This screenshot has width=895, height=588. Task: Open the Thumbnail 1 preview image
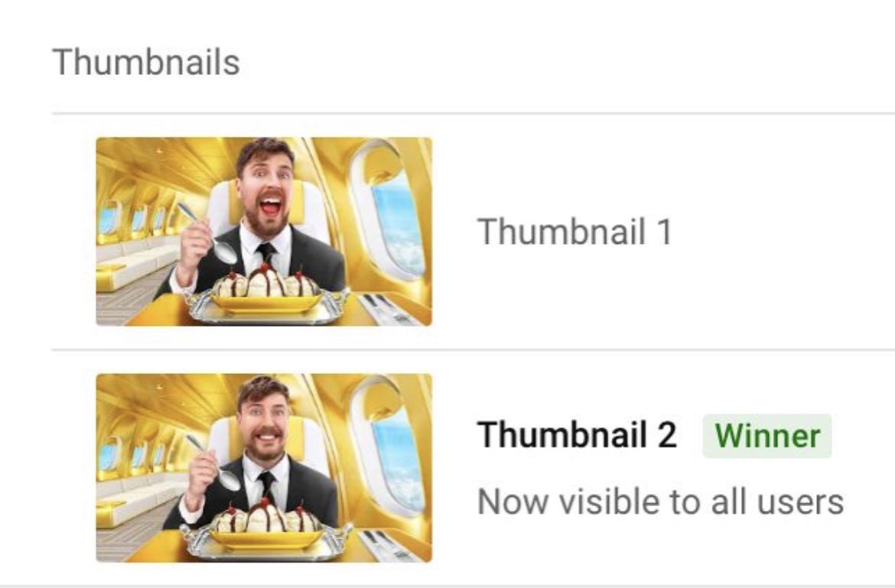point(264,232)
